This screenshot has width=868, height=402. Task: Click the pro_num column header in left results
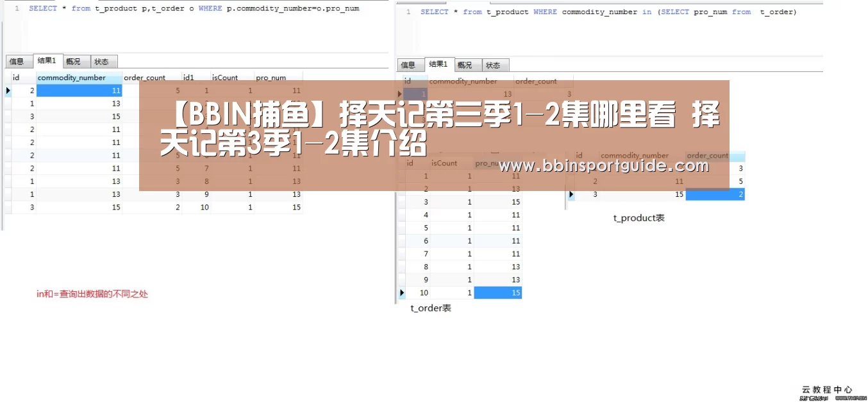(x=278, y=78)
